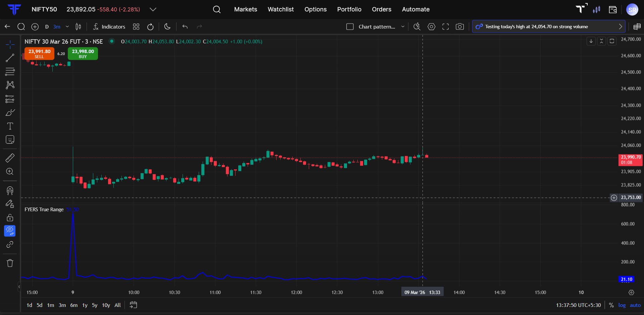The height and width of the screenshot is (315, 644).
Task: Enable the Chart pattern checkbox
Action: [x=350, y=27]
